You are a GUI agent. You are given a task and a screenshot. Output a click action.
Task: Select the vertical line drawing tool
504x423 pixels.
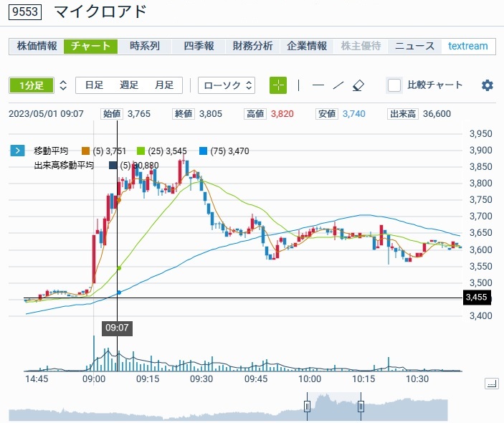pos(298,85)
